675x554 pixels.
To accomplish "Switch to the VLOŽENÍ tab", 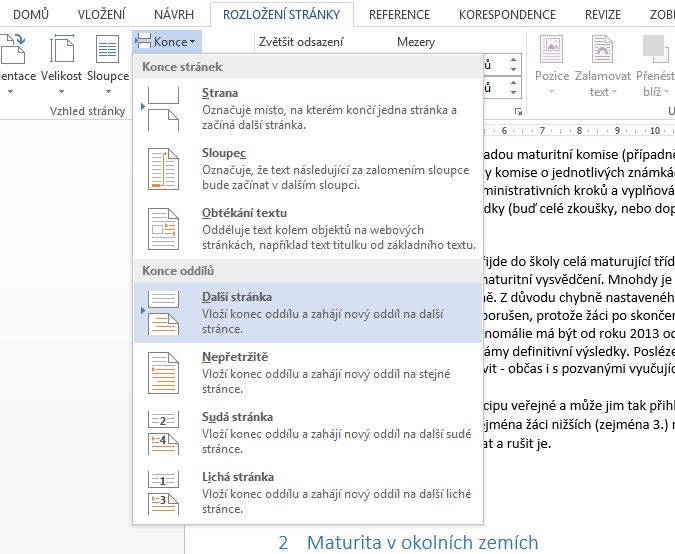I will (101, 15).
